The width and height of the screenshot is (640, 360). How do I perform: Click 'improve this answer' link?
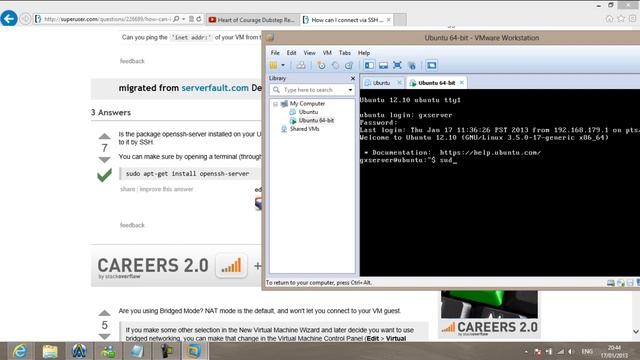[x=166, y=189]
